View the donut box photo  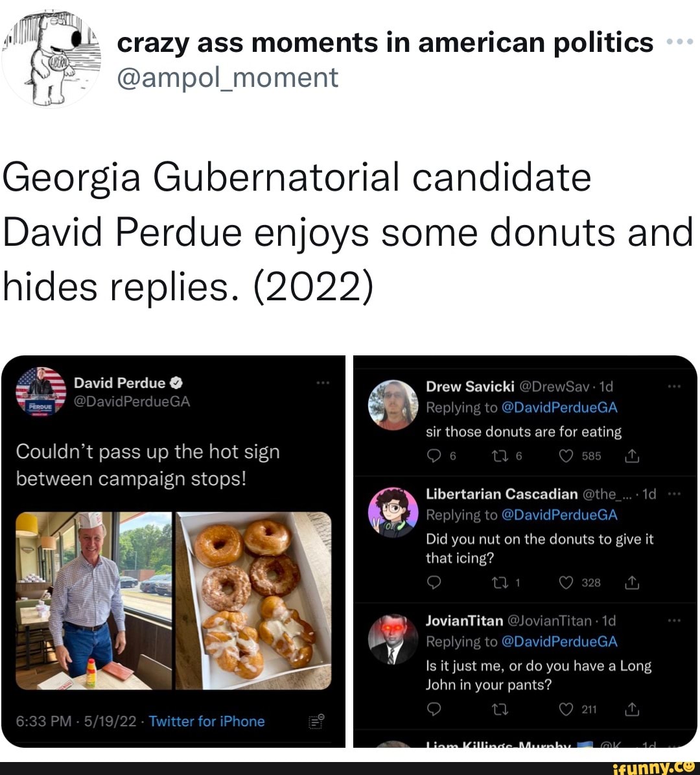(x=253, y=600)
